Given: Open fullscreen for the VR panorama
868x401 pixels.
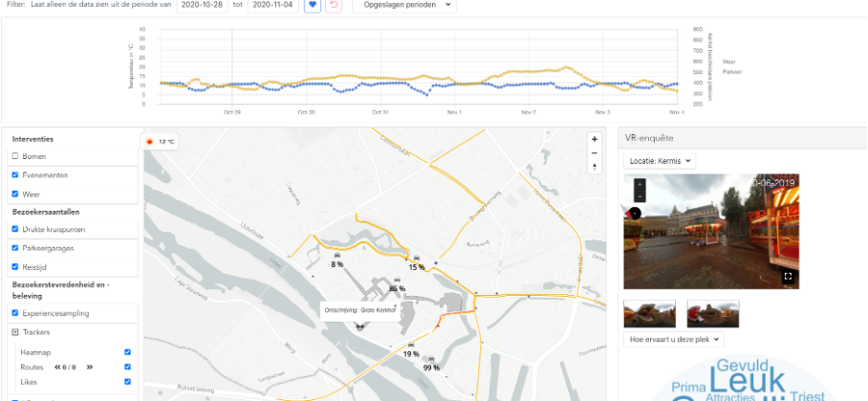Looking at the screenshot, I should [787, 276].
